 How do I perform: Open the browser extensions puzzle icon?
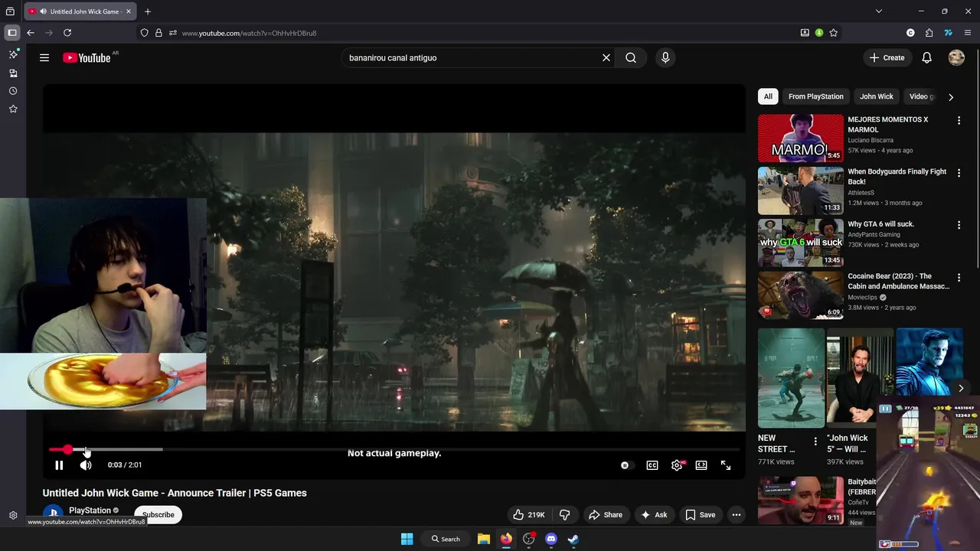[929, 33]
